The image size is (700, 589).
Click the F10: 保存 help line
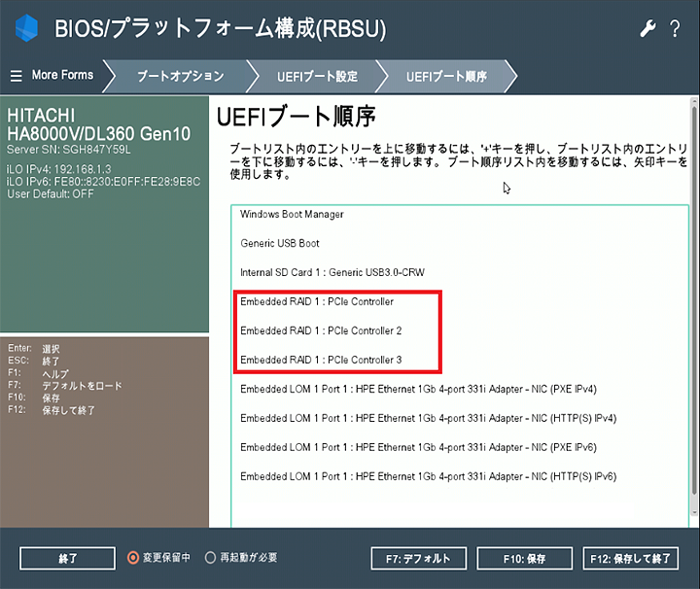point(34,398)
